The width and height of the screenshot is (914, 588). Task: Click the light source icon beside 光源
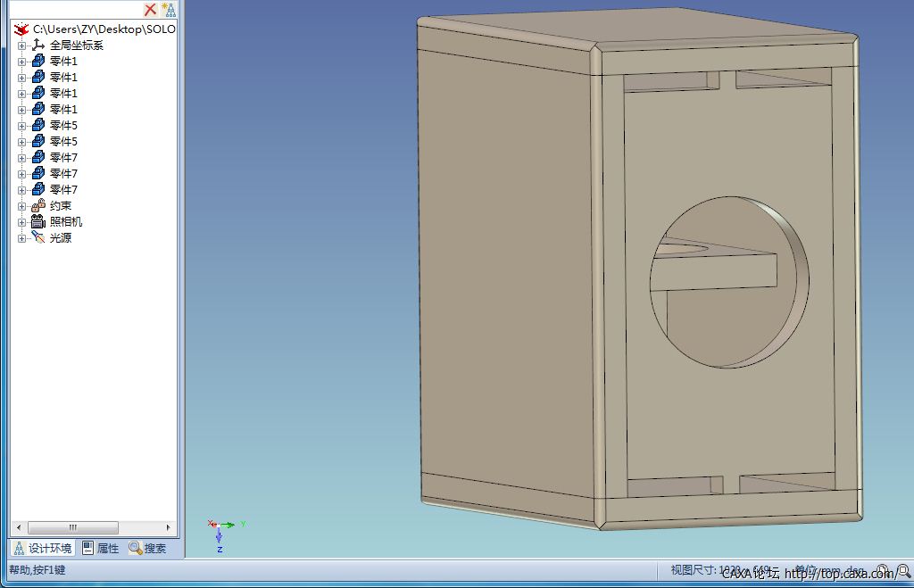(x=37, y=238)
